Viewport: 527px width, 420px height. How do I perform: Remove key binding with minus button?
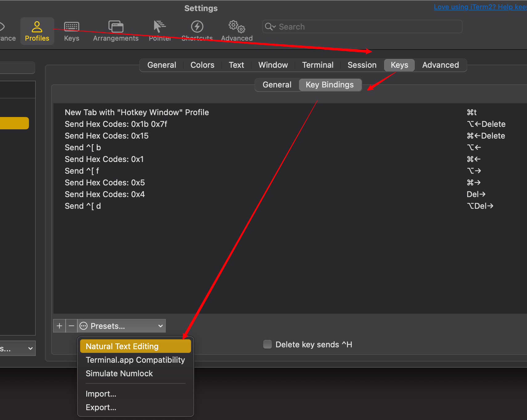pos(71,326)
